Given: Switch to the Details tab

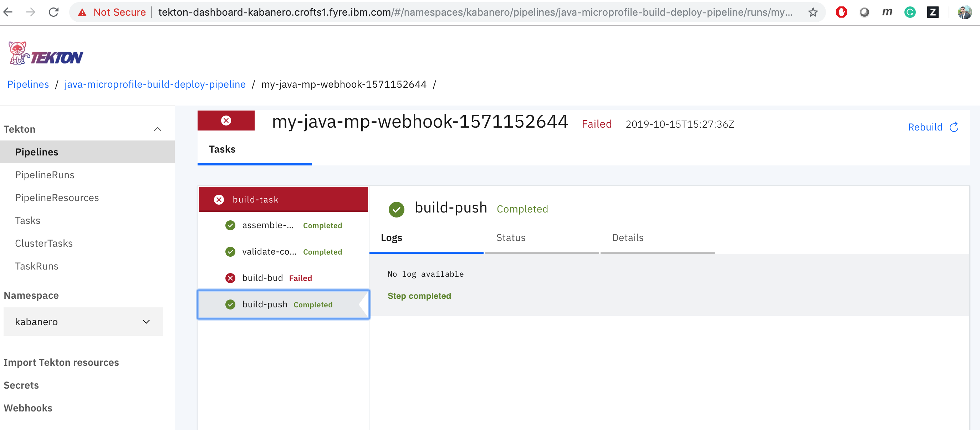Looking at the screenshot, I should tap(628, 237).
